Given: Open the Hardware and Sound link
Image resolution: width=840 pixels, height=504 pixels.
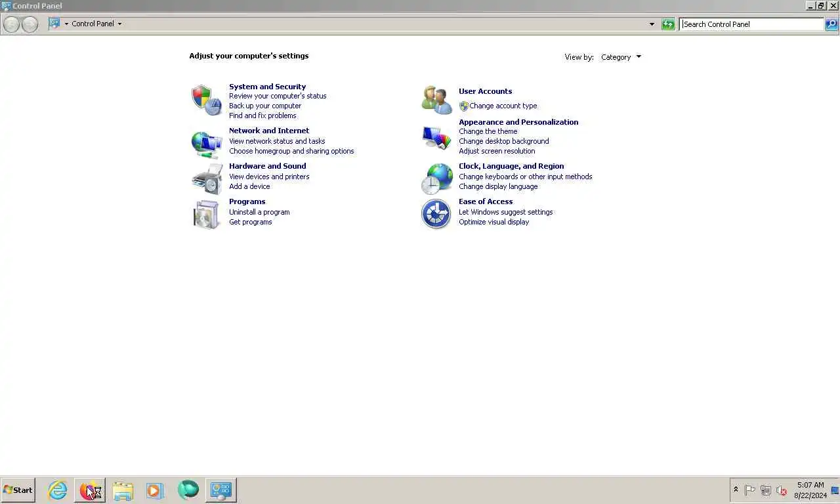Looking at the screenshot, I should (x=267, y=166).
